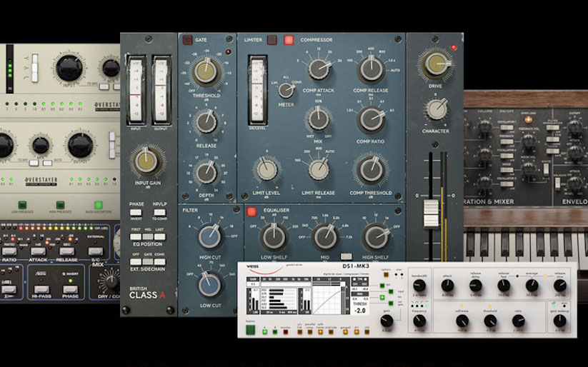The height and width of the screenshot is (367, 588).
Task: Open the Weiss DS1-MK3 options button
Action: (x=385, y=274)
